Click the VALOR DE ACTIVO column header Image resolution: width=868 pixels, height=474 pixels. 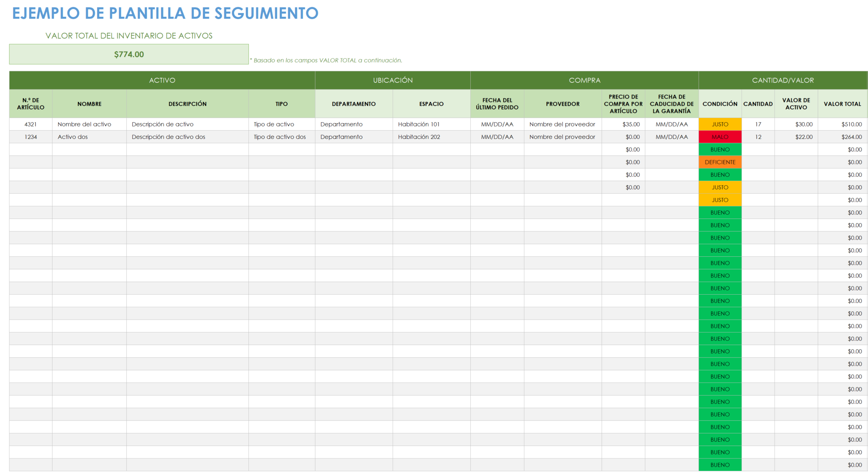[796, 104]
